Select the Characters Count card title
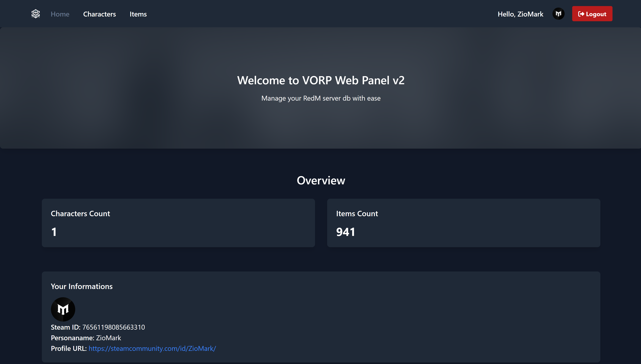The height and width of the screenshot is (364, 641). coord(80,214)
